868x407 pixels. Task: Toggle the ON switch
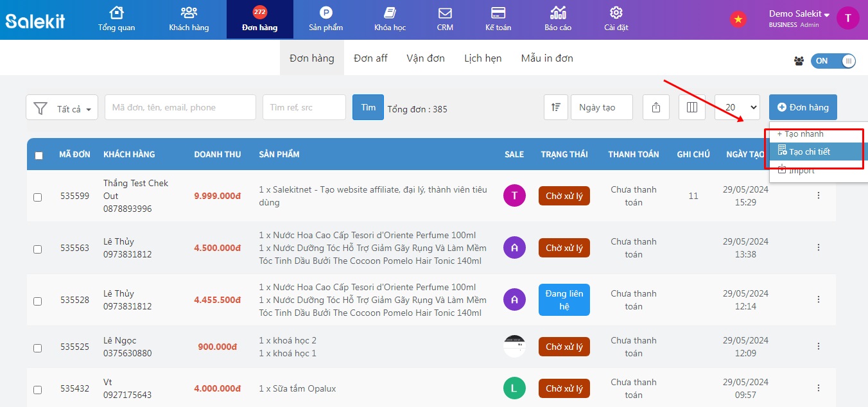833,61
